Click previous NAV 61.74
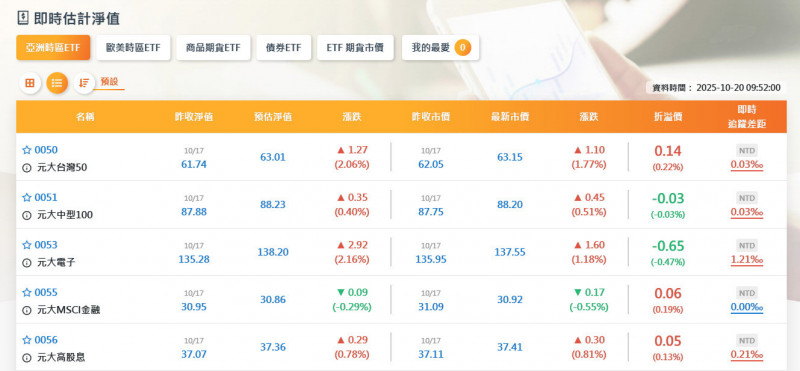 [x=194, y=164]
